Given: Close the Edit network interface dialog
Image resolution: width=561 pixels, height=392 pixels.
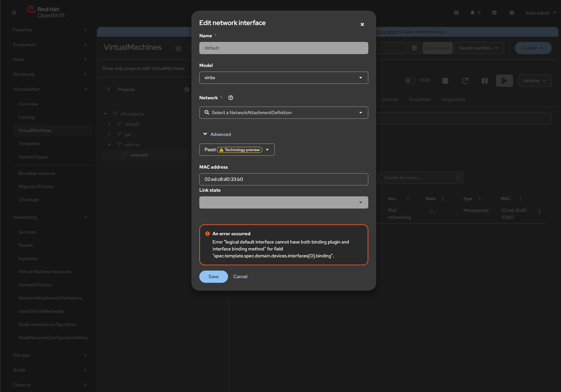Looking at the screenshot, I should [362, 24].
